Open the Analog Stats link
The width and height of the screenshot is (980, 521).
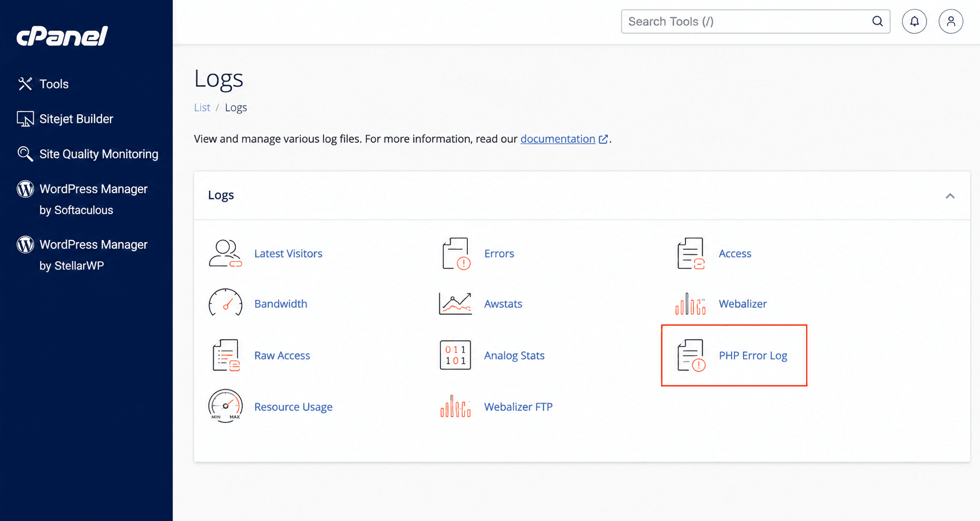[x=514, y=356]
